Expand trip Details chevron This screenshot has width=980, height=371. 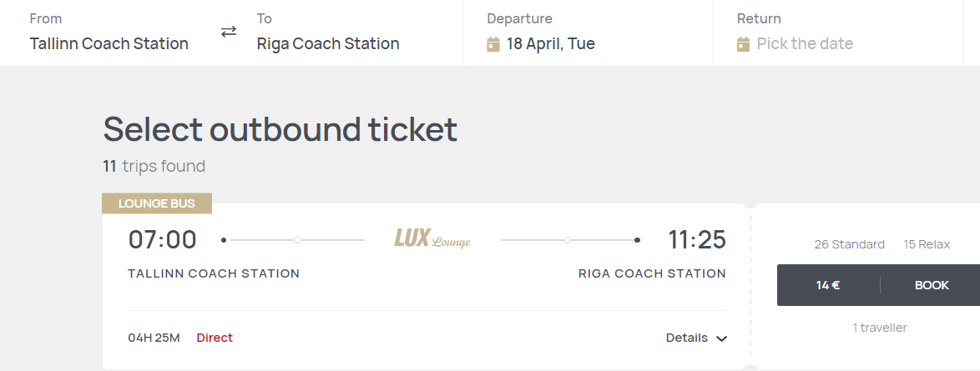722,338
